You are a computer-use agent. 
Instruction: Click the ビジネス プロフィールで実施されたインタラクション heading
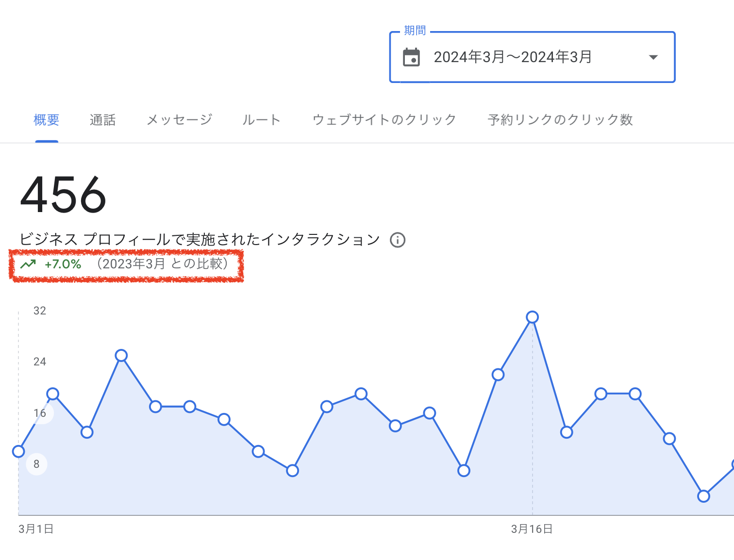point(200,239)
